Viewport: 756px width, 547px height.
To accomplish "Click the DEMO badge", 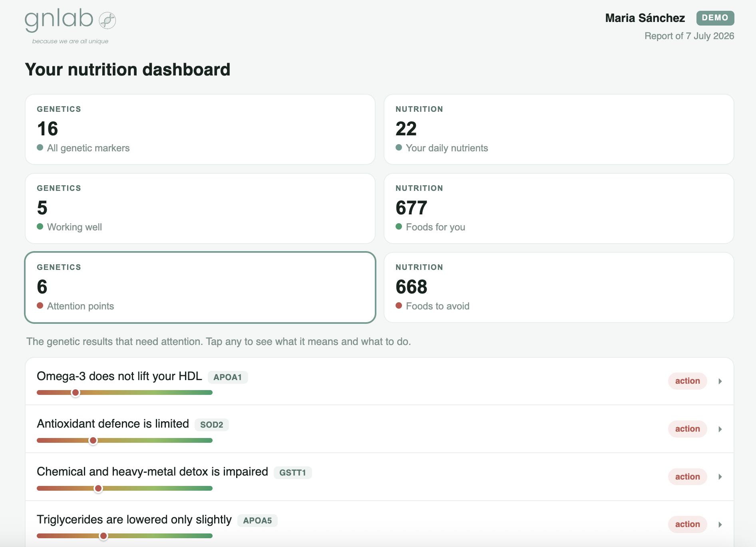I will (715, 18).
